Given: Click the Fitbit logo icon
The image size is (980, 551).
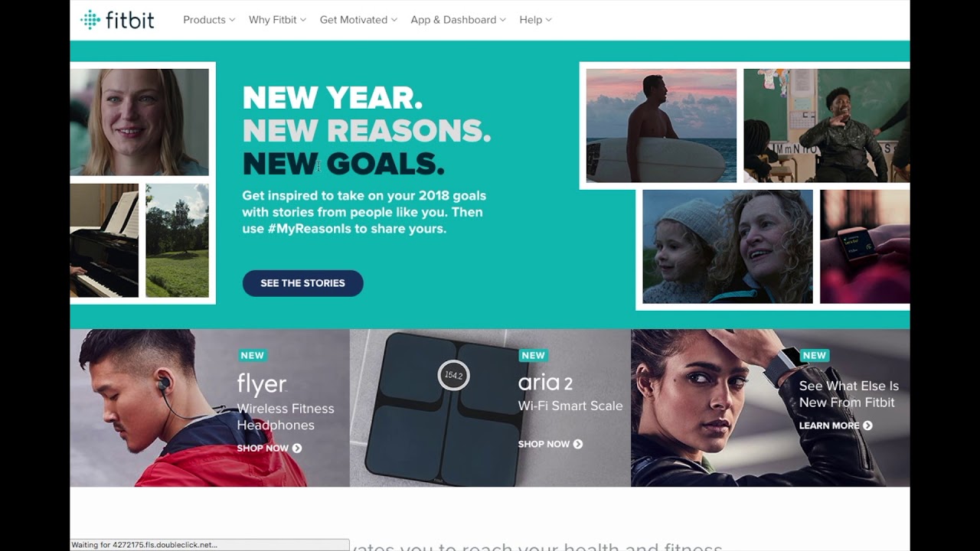Looking at the screenshot, I should click(90, 20).
